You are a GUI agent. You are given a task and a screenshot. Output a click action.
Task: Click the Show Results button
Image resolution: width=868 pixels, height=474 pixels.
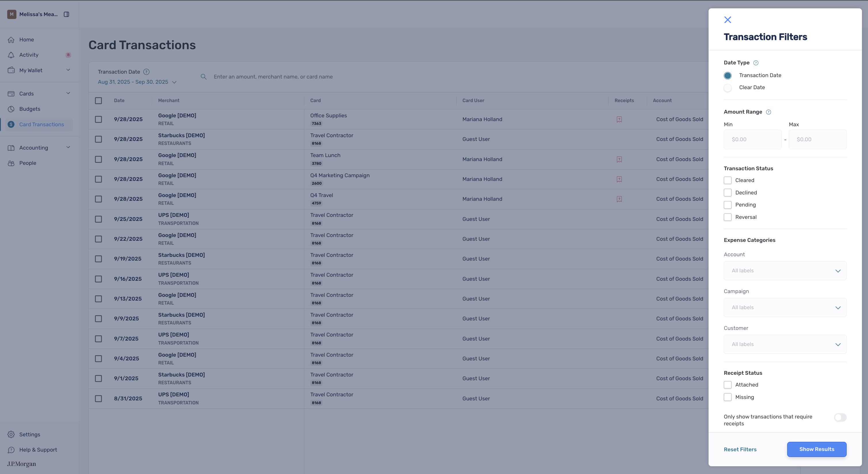point(816,450)
